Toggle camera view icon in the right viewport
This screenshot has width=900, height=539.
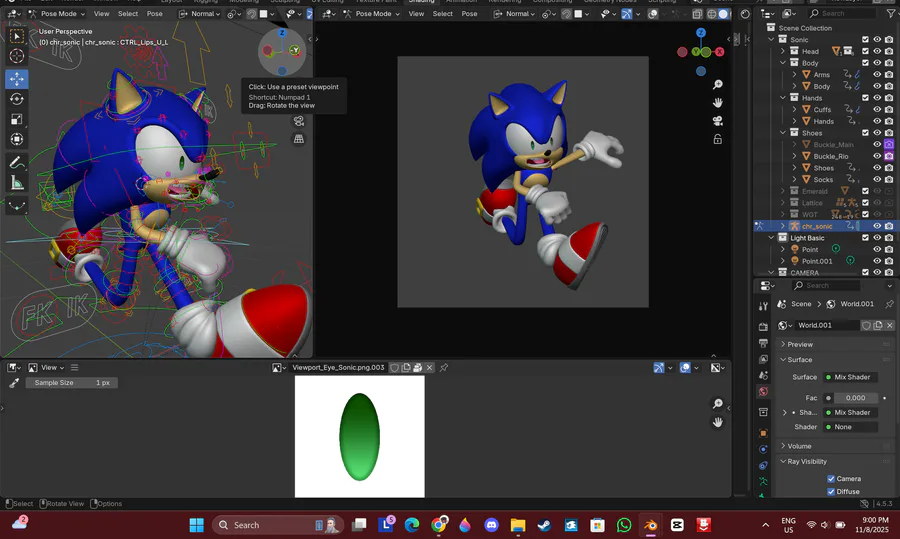click(717, 121)
